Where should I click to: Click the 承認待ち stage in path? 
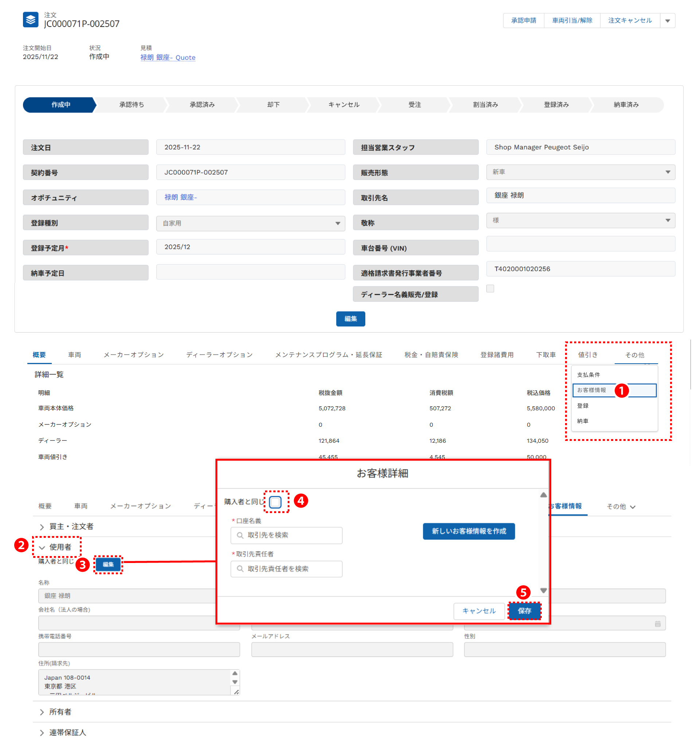[132, 105]
